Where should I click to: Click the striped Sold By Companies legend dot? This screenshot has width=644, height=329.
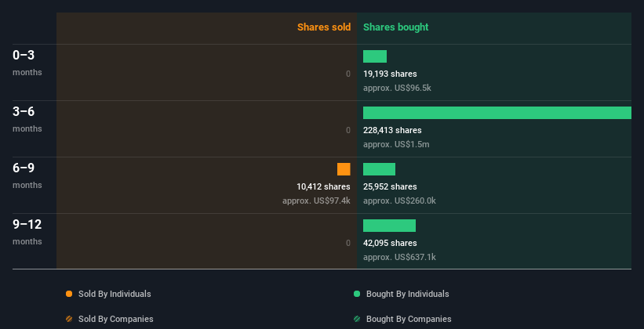coord(69,319)
